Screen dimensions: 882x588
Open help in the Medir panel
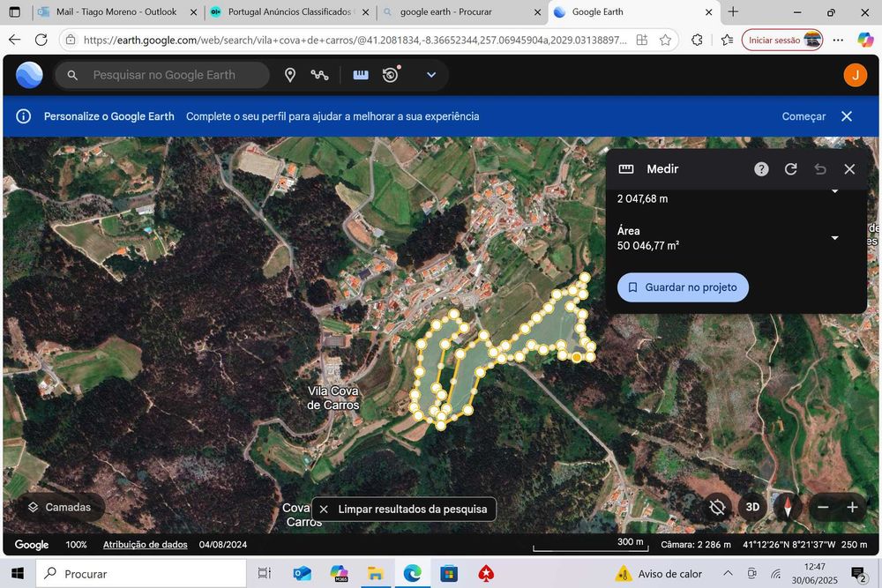point(761,168)
